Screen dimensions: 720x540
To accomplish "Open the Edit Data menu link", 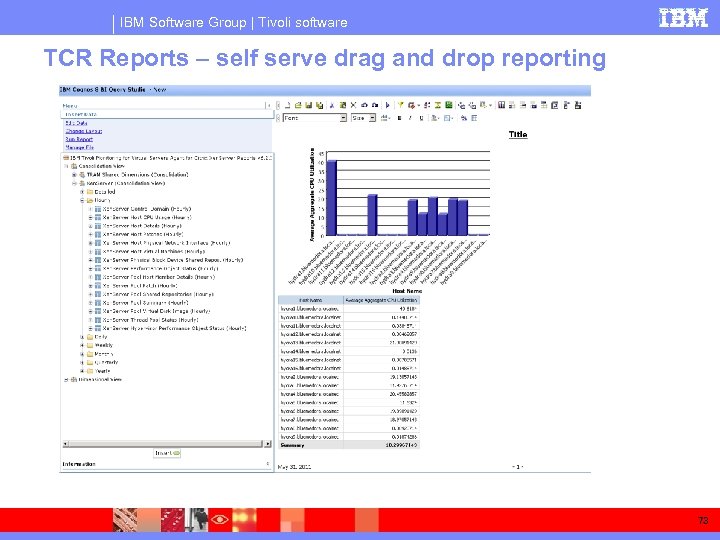I will (76, 123).
